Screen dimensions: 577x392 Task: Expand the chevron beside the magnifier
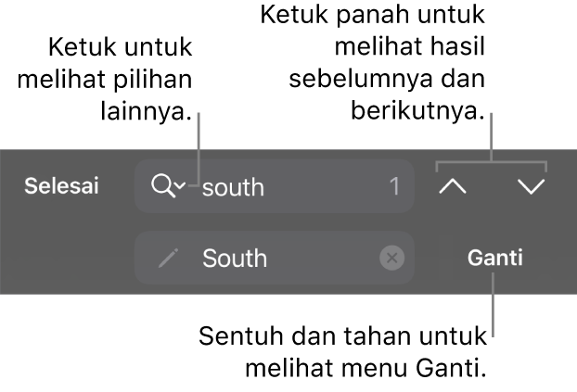pyautogui.click(x=180, y=185)
